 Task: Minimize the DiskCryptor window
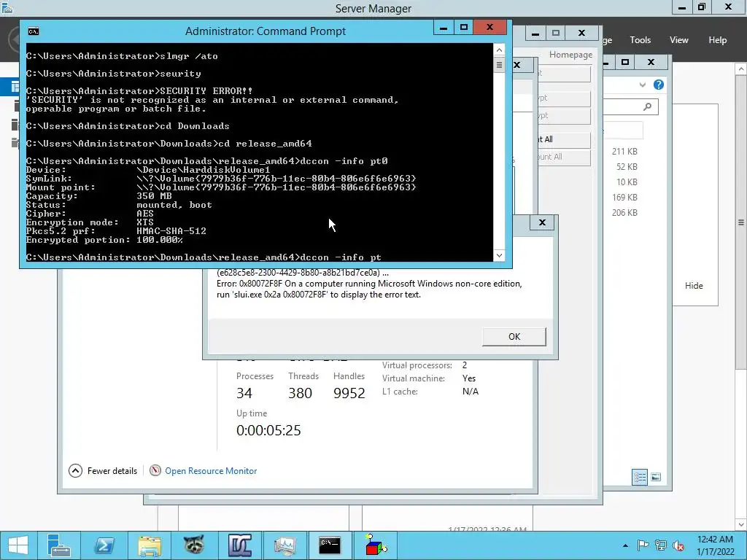[535, 33]
